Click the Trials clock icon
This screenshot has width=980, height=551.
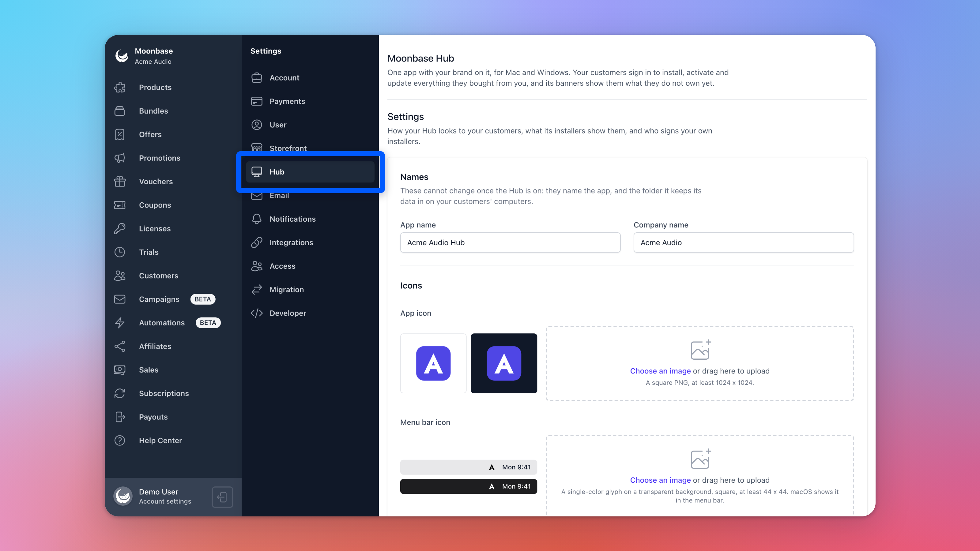[x=120, y=252]
